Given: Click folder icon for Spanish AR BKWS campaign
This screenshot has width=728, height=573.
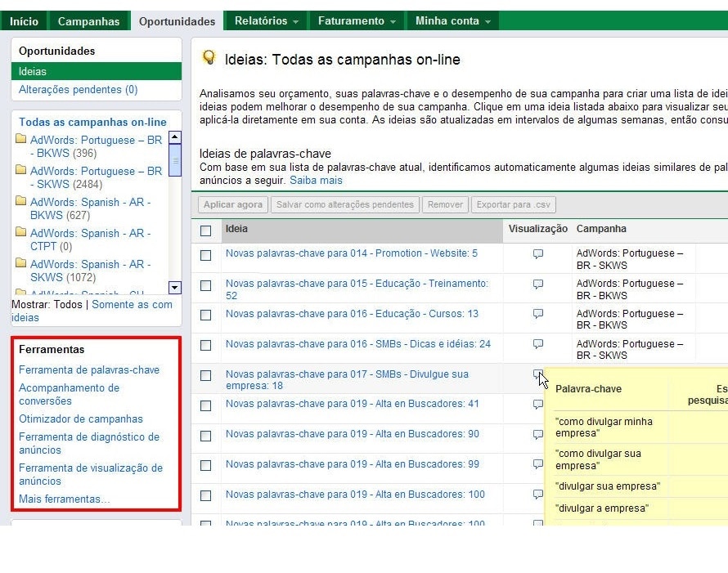Looking at the screenshot, I should (x=21, y=202).
